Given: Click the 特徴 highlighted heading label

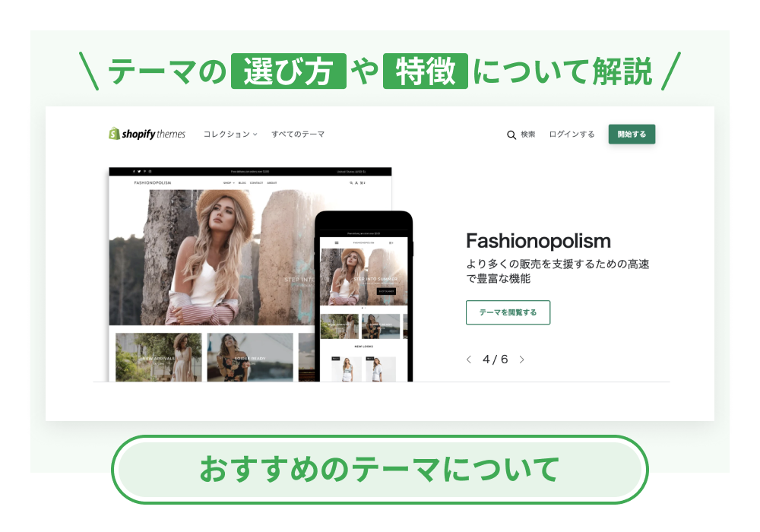Looking at the screenshot, I should click(425, 71).
